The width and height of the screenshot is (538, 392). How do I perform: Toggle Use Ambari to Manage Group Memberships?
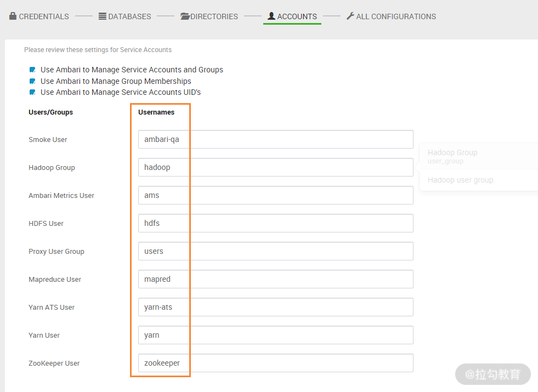pos(32,81)
